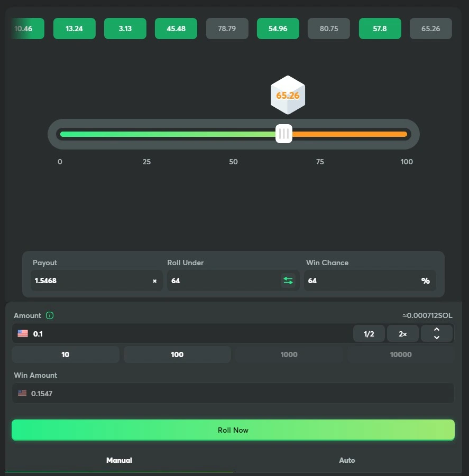The height and width of the screenshot is (476, 469).
Task: Click the Amount info icon
Action: coord(50,315)
